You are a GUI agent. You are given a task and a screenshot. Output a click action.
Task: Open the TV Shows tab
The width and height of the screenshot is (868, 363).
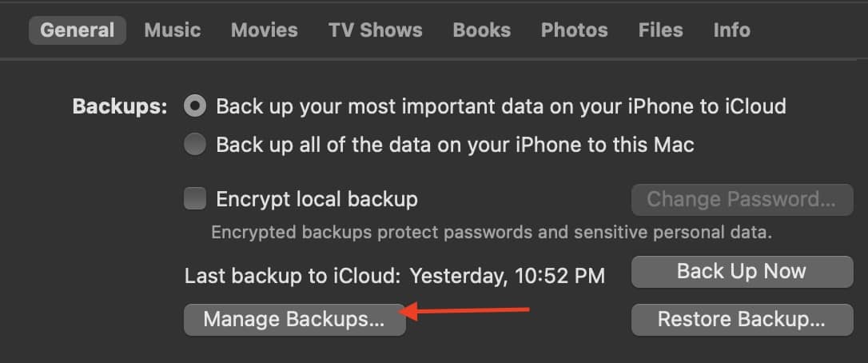(x=375, y=30)
